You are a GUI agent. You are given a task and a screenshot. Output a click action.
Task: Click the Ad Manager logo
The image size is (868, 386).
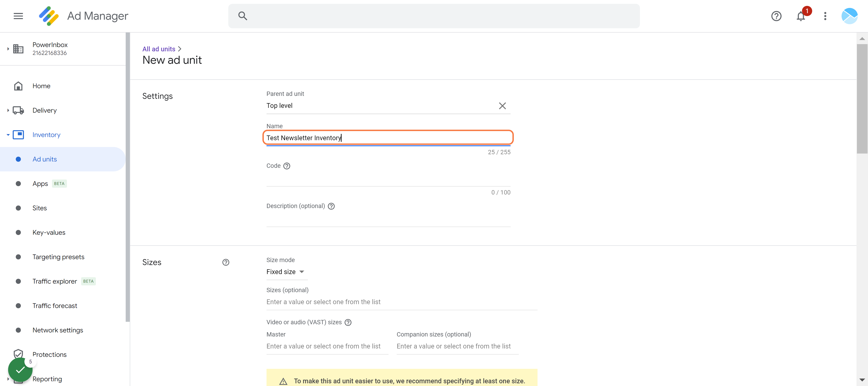(x=49, y=16)
